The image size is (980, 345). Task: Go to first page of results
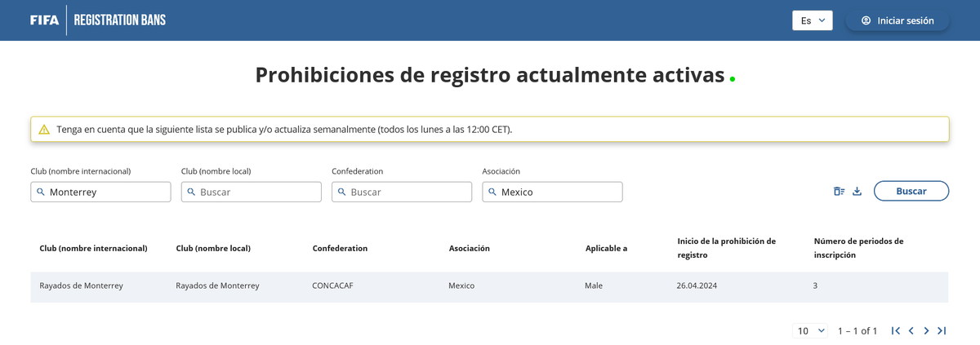click(x=896, y=330)
